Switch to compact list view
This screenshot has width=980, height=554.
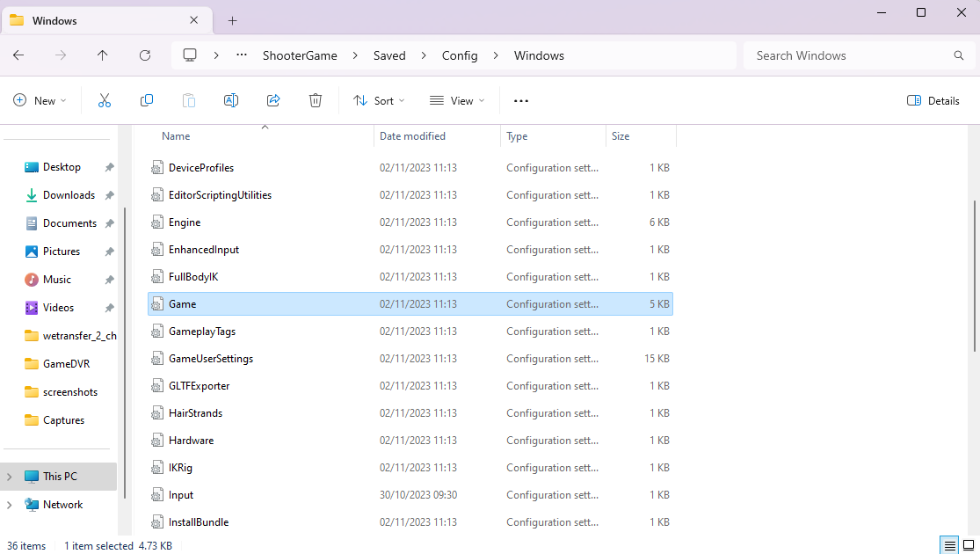pos(949,545)
